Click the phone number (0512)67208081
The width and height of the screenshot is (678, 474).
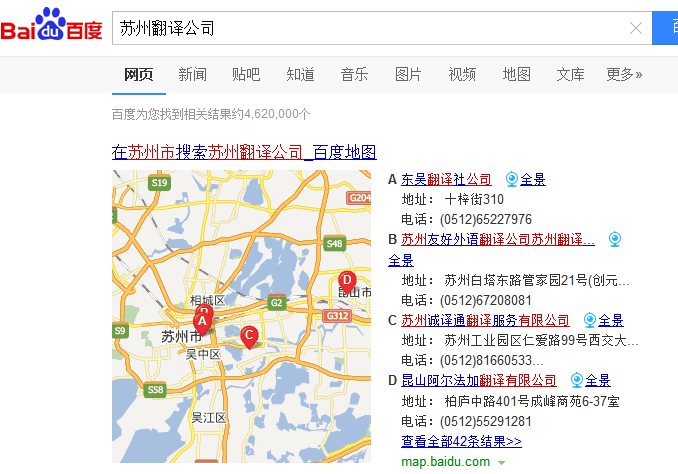click(x=486, y=300)
